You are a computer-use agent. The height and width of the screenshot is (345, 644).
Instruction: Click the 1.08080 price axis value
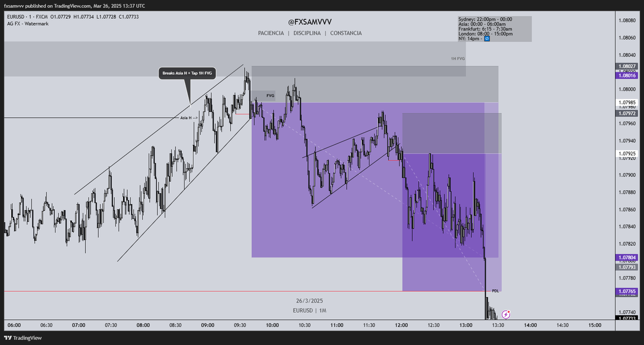[627, 20]
